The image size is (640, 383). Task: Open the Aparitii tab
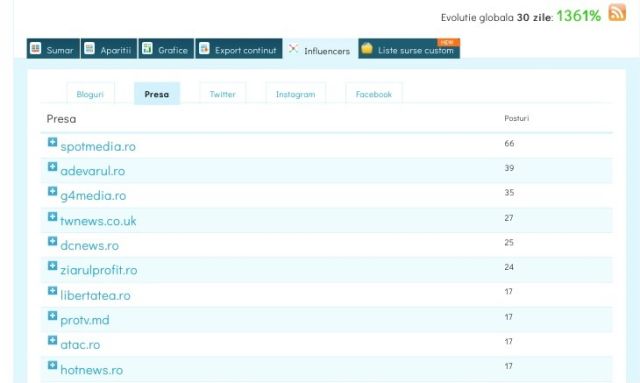click(x=109, y=49)
